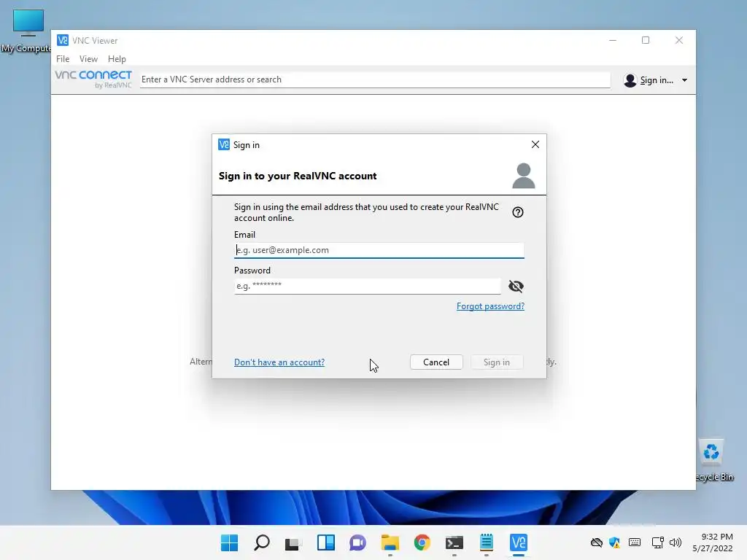
Task: Open Task View on the taskbar
Action: (x=293, y=542)
